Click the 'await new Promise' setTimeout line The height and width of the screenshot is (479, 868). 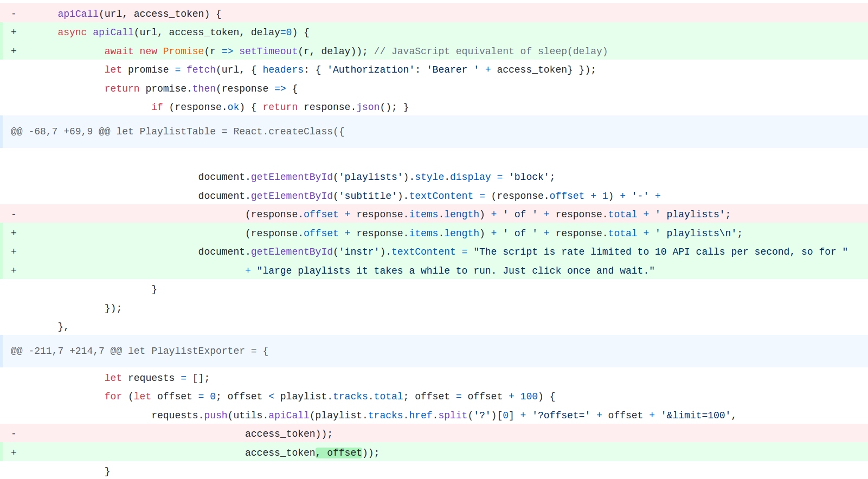click(x=434, y=51)
